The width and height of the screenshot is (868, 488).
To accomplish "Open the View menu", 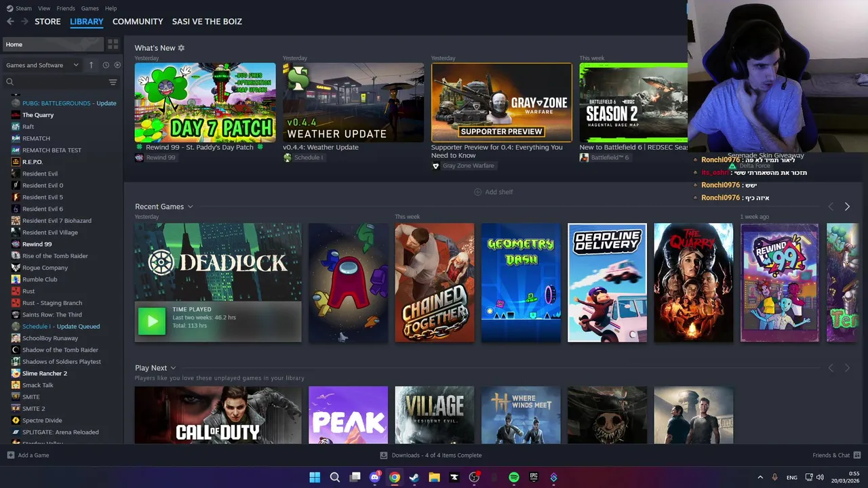I will (x=44, y=8).
